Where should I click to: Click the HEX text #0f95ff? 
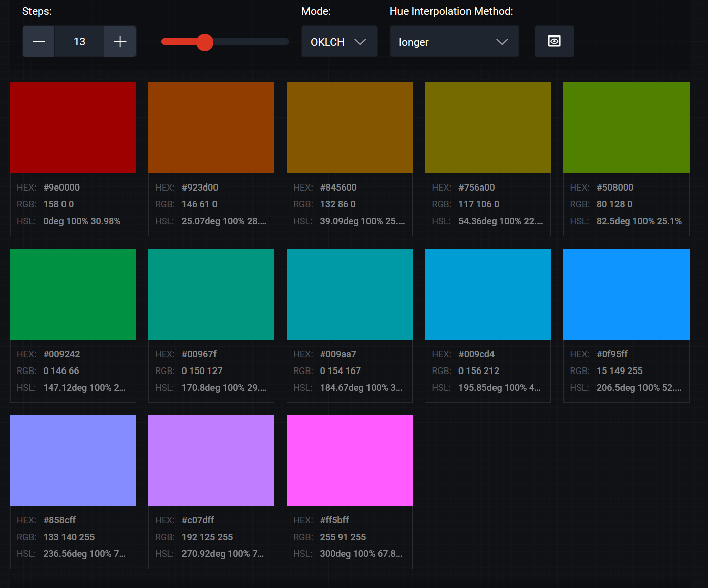tap(612, 354)
